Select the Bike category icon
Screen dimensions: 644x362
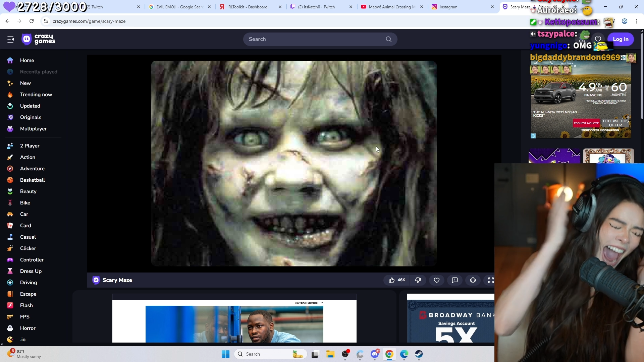click(x=10, y=203)
